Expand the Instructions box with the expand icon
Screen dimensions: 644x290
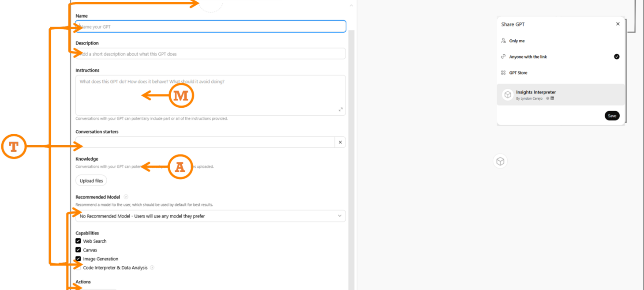tap(341, 109)
